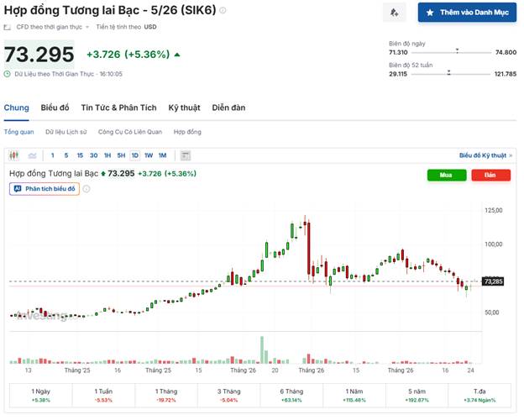Select the T.đa performance period
Image resolution: width=524 pixels, height=420 pixels.
click(479, 396)
